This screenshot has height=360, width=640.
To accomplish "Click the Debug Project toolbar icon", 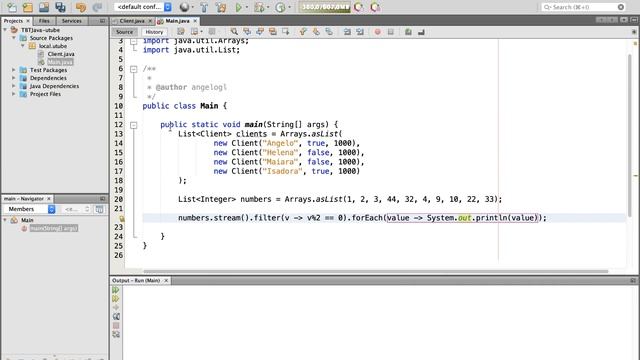I will point(259,7).
